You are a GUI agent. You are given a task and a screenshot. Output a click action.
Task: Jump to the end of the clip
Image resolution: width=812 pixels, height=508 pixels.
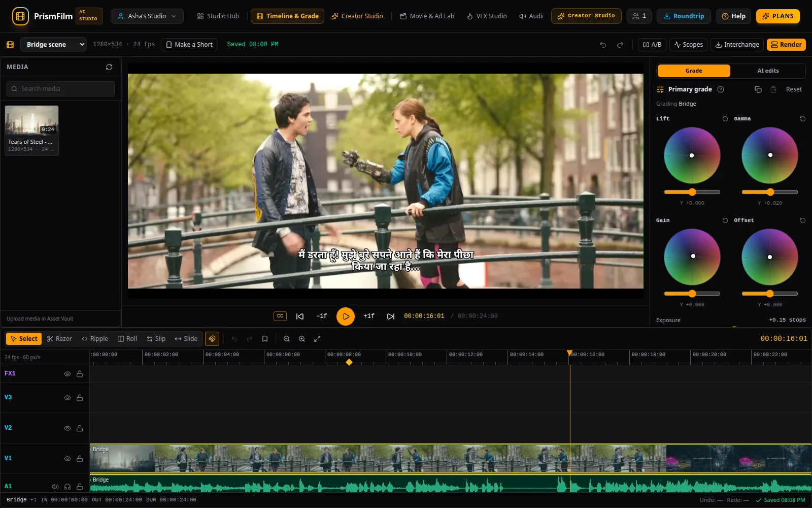pyautogui.click(x=391, y=316)
